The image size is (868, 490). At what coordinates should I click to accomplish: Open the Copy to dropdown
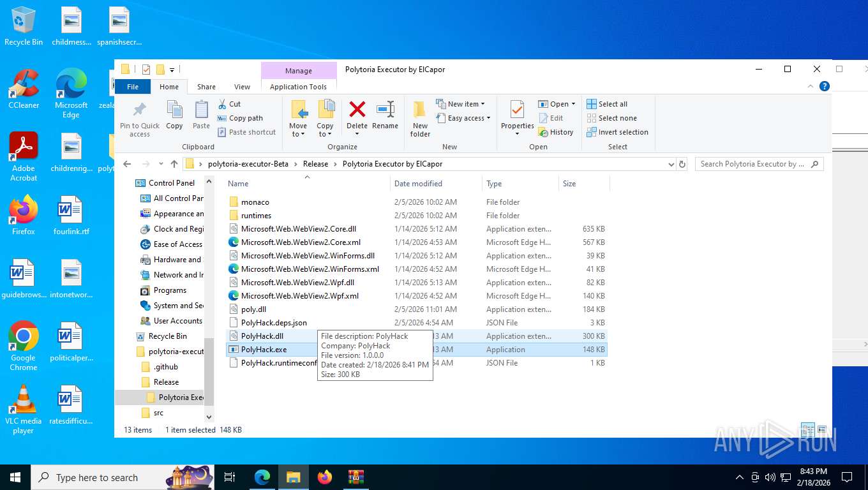325,119
